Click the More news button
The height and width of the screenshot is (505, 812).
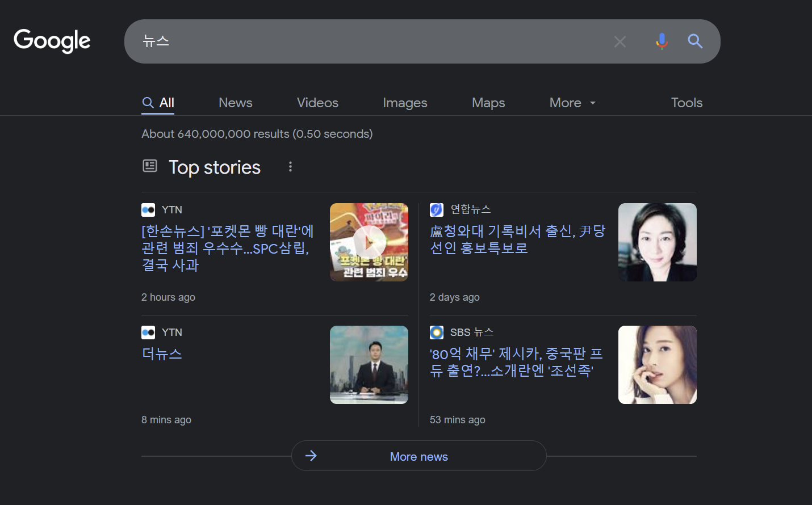(x=419, y=456)
